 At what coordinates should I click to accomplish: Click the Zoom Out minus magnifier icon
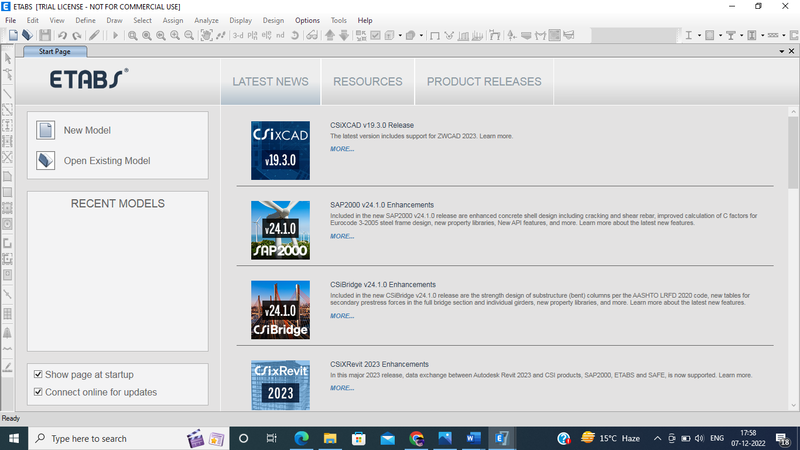[x=189, y=35]
